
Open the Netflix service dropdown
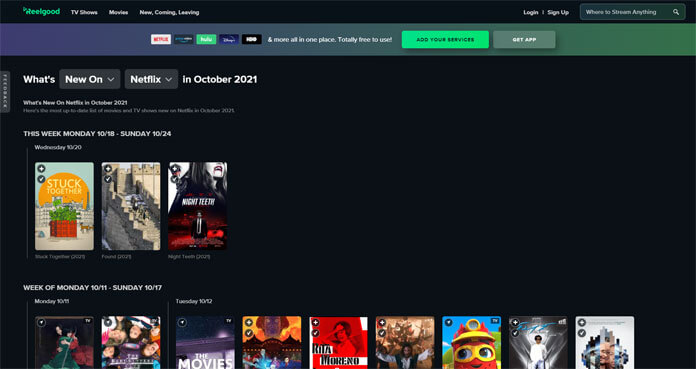pyautogui.click(x=151, y=79)
